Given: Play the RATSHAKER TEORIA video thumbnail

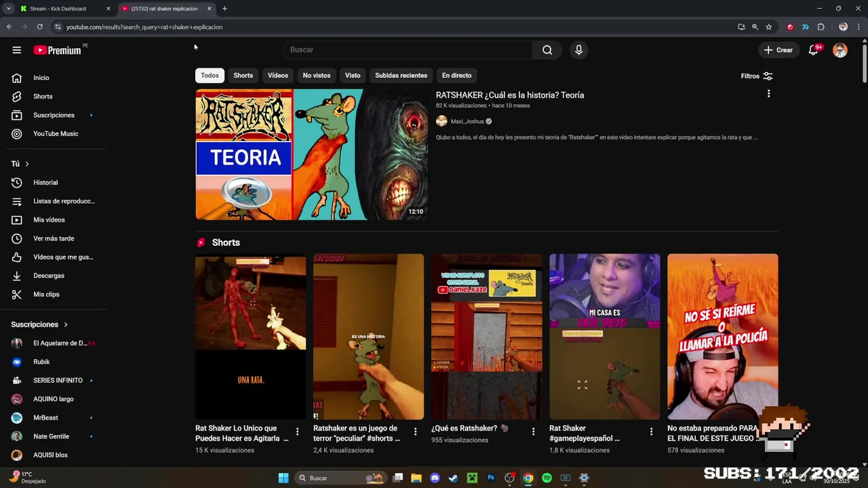Looking at the screenshot, I should tap(311, 154).
